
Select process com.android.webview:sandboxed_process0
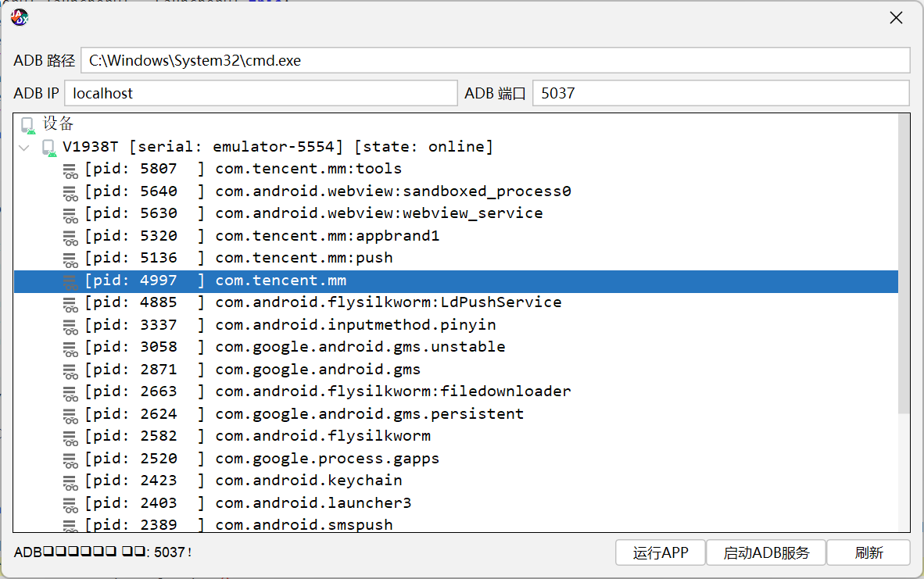click(x=328, y=191)
